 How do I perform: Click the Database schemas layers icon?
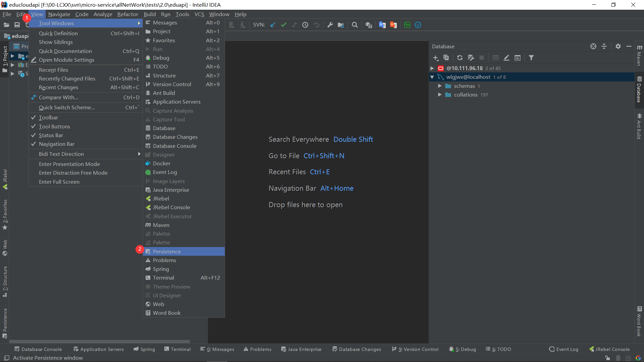(x=471, y=58)
